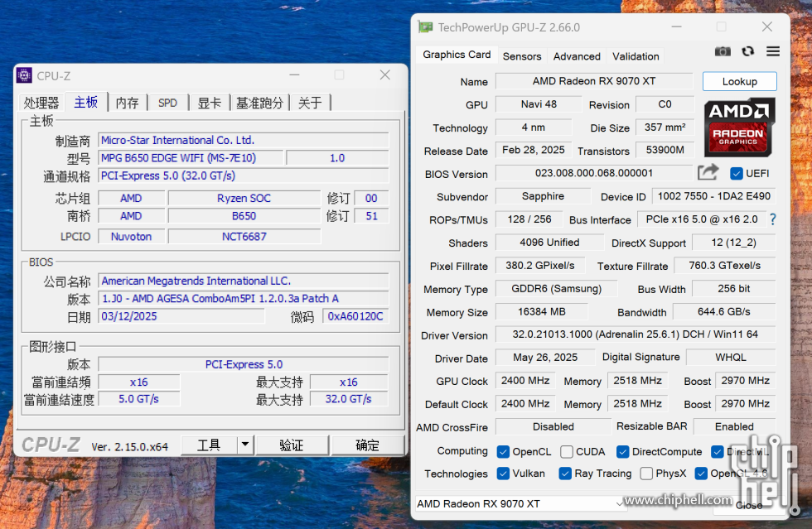Image resolution: width=812 pixels, height=529 pixels.
Task: Open the Advanced tab in GPU-Z
Action: [x=577, y=56]
